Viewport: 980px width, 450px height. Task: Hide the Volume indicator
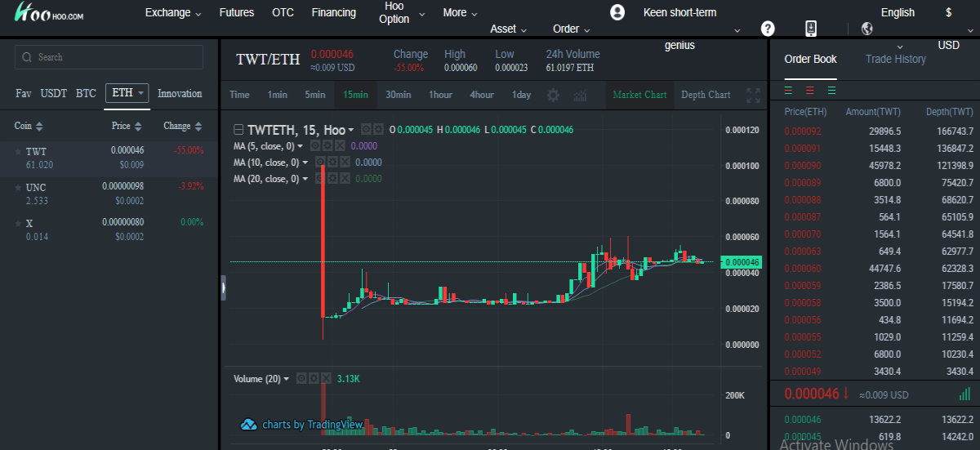coord(301,379)
